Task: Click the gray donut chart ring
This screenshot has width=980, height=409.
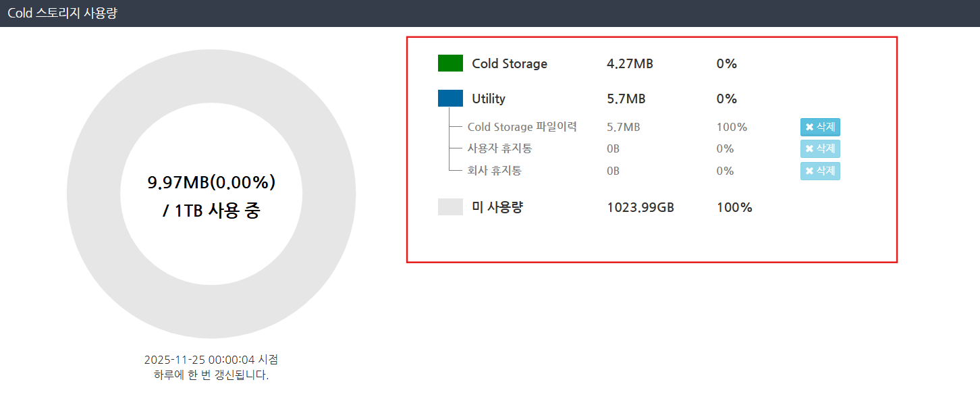Action: [x=94, y=194]
